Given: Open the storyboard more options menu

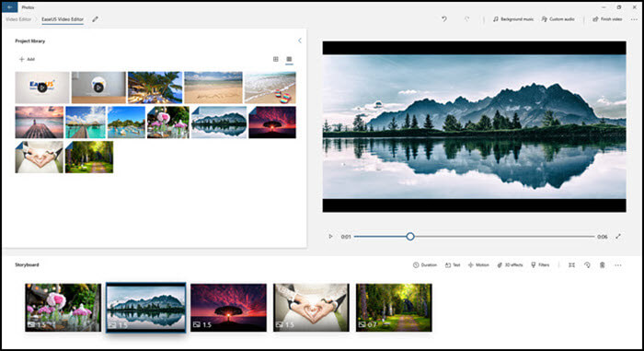Looking at the screenshot, I should point(618,265).
